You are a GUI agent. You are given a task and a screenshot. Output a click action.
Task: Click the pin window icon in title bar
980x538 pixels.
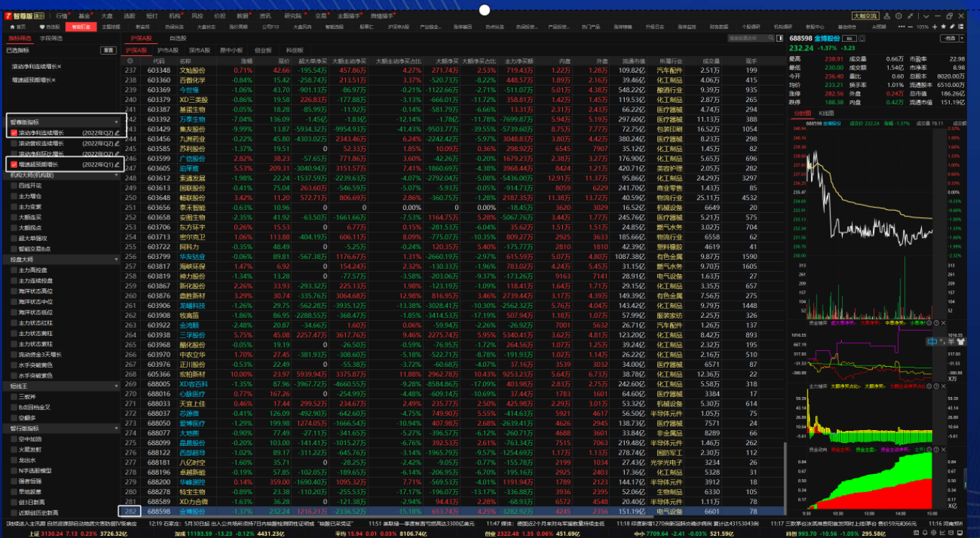click(x=910, y=16)
